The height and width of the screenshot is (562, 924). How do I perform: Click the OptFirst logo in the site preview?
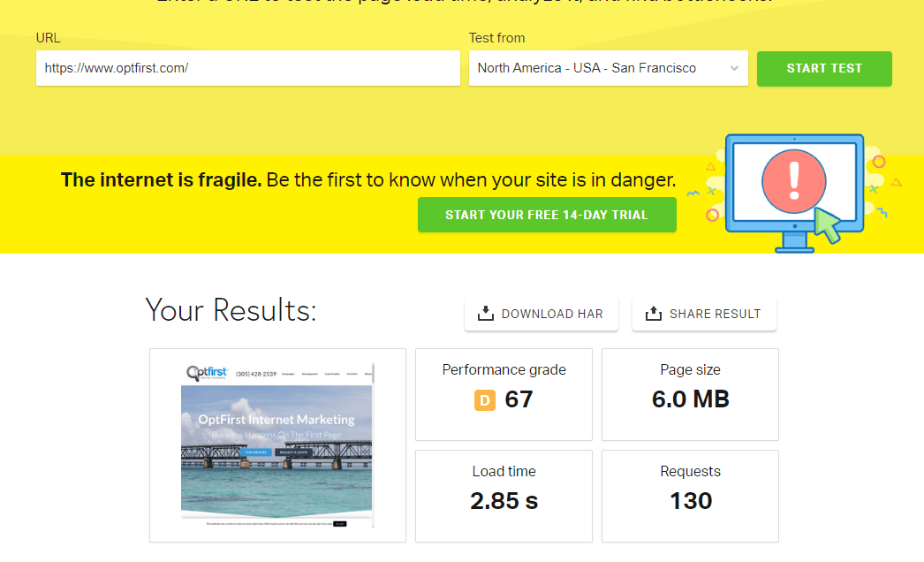[207, 372]
